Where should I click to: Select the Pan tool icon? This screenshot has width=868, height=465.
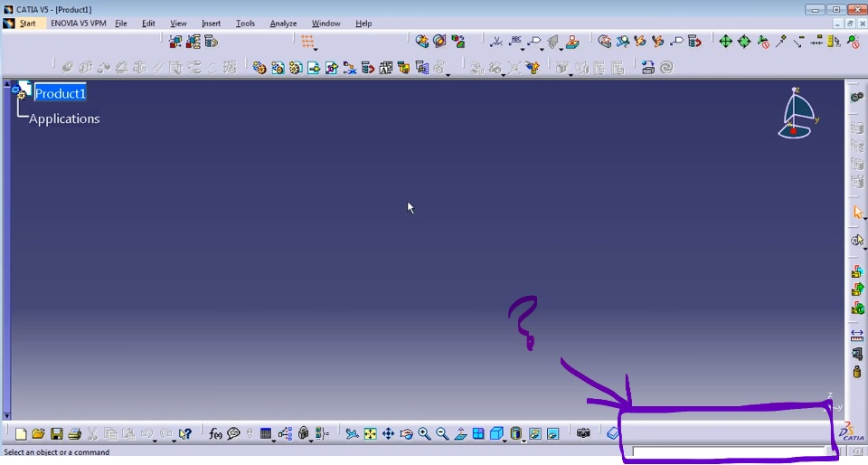[388, 434]
